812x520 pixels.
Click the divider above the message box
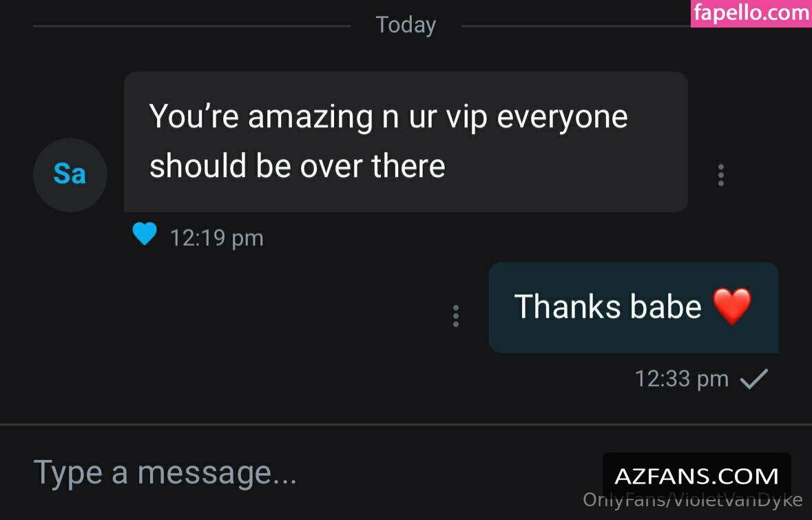coord(406,425)
